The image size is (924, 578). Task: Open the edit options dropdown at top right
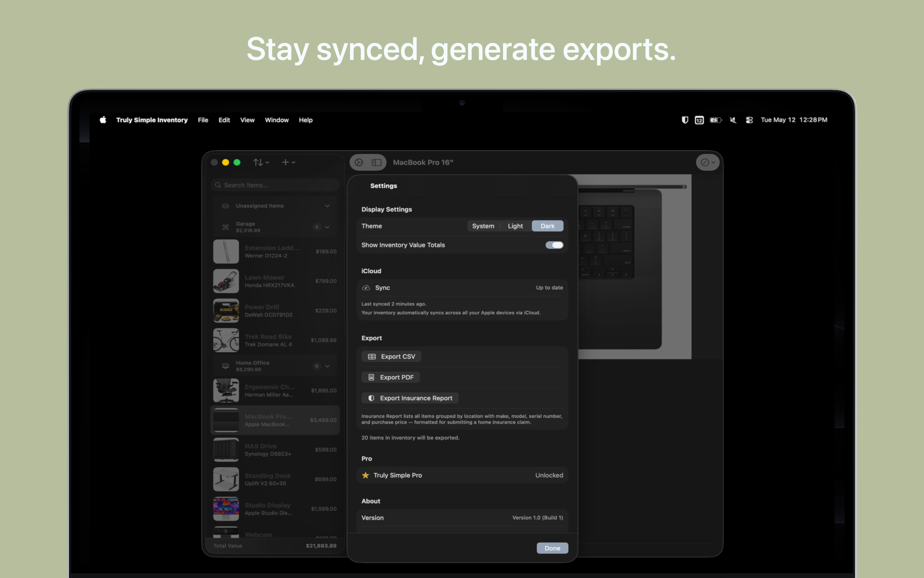[x=707, y=162]
